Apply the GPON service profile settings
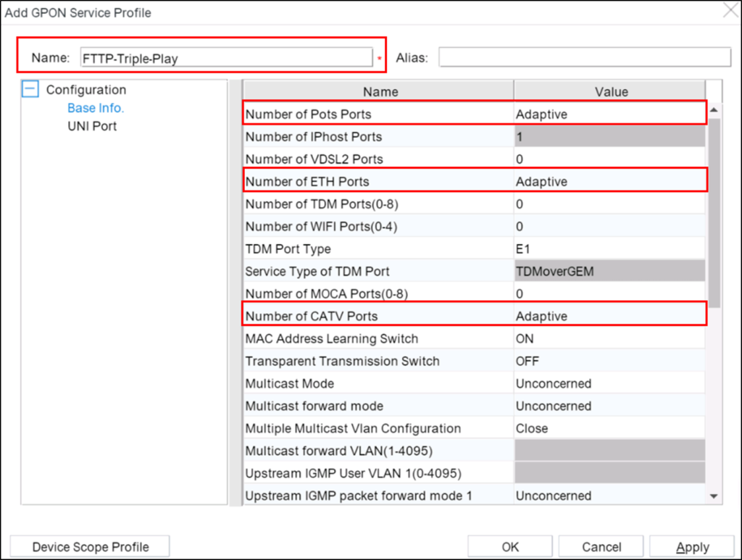Screen dimensions: 742x560 [x=691, y=546]
